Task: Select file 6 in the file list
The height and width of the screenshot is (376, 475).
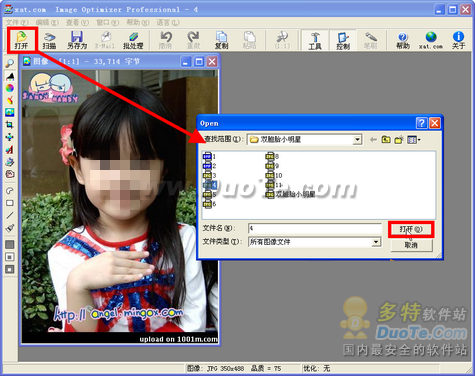Action: (210, 204)
